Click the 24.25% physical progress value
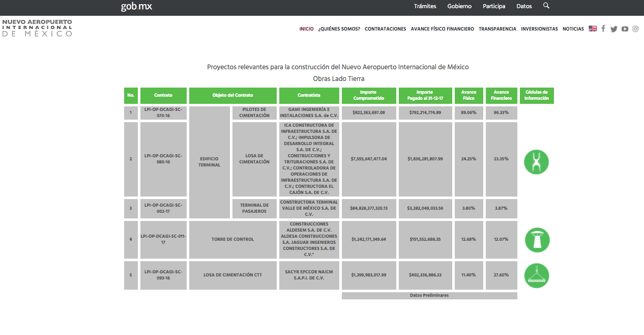 coord(469,159)
